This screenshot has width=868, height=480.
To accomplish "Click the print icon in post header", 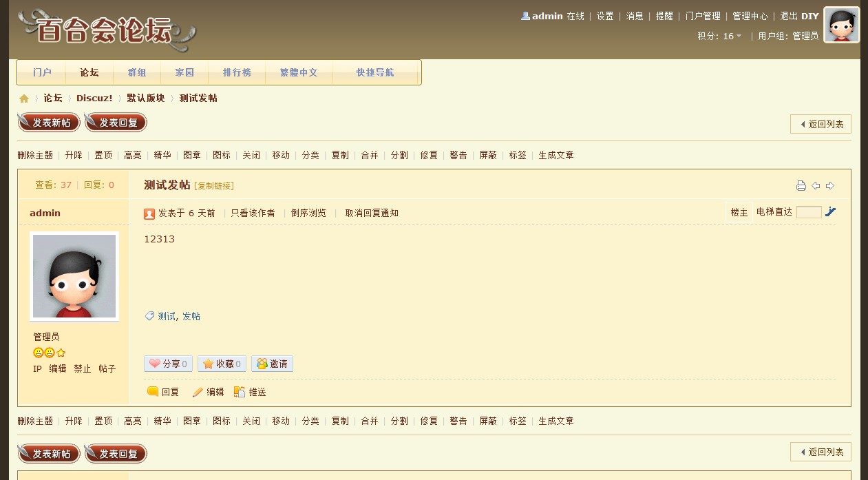I will pos(801,185).
